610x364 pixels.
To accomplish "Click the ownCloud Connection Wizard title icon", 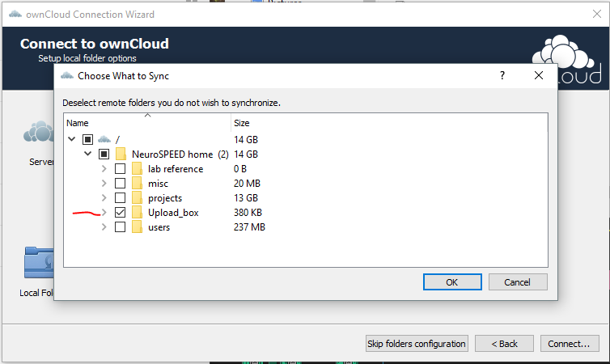I will (x=15, y=15).
